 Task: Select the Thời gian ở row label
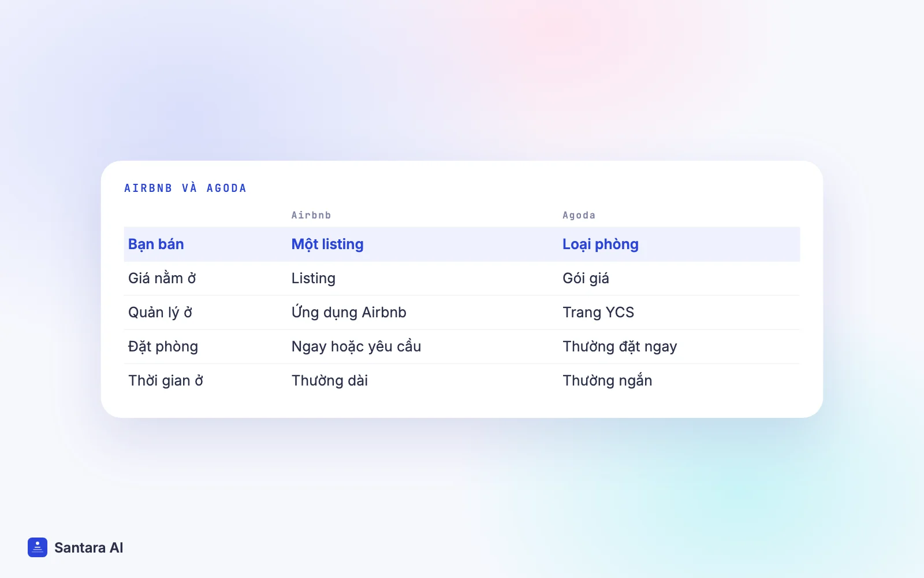tap(166, 380)
